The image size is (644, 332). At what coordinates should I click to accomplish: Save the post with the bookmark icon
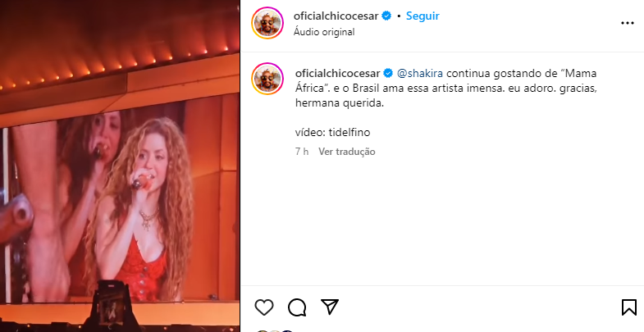[x=628, y=307]
